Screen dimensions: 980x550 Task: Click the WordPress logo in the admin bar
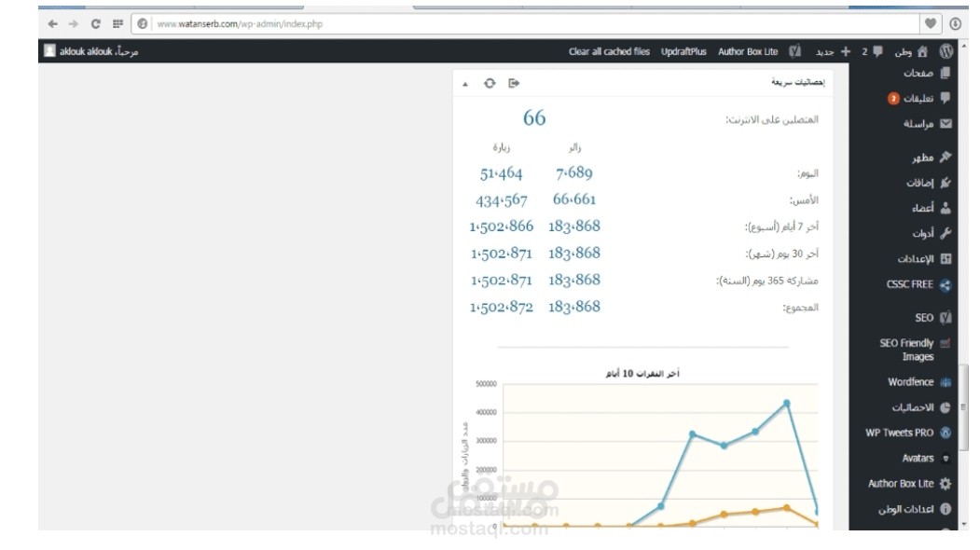pos(947,52)
